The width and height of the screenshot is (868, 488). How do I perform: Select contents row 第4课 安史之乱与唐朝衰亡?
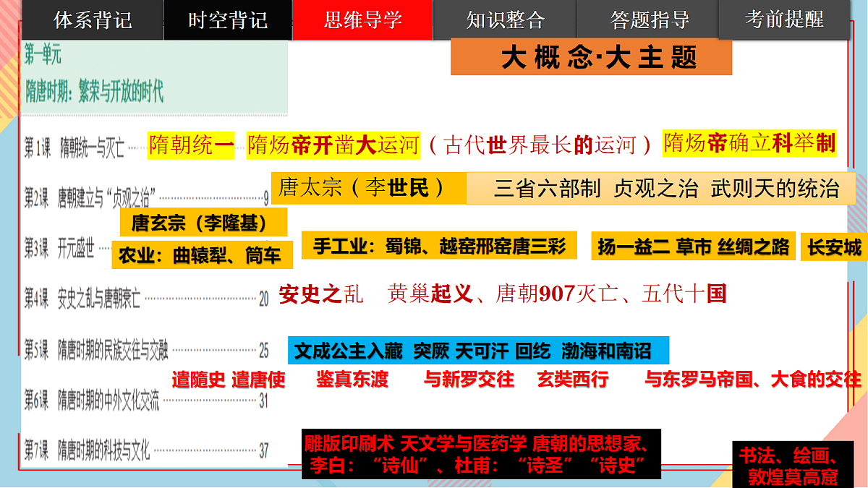147,296
